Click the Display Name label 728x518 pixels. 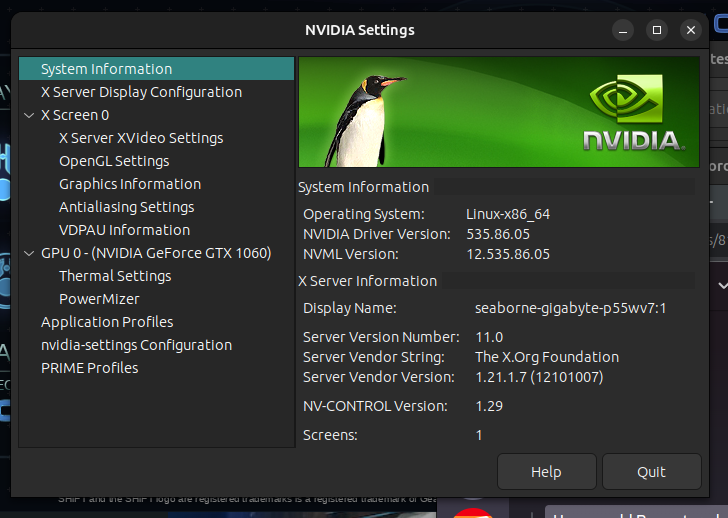[x=350, y=308]
